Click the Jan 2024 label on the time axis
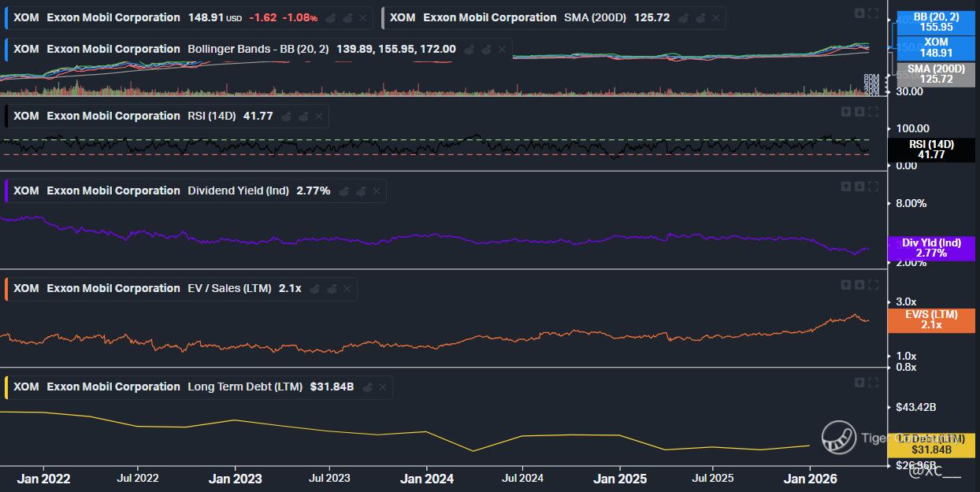 [x=426, y=479]
